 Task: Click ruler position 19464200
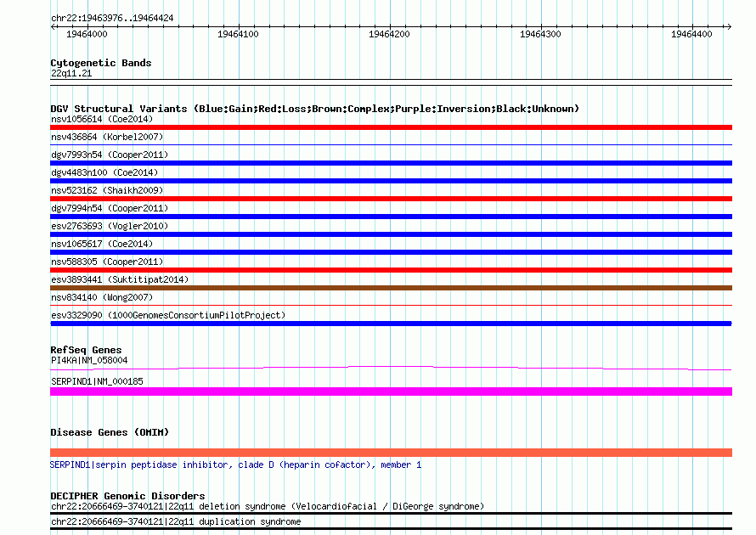click(389, 34)
